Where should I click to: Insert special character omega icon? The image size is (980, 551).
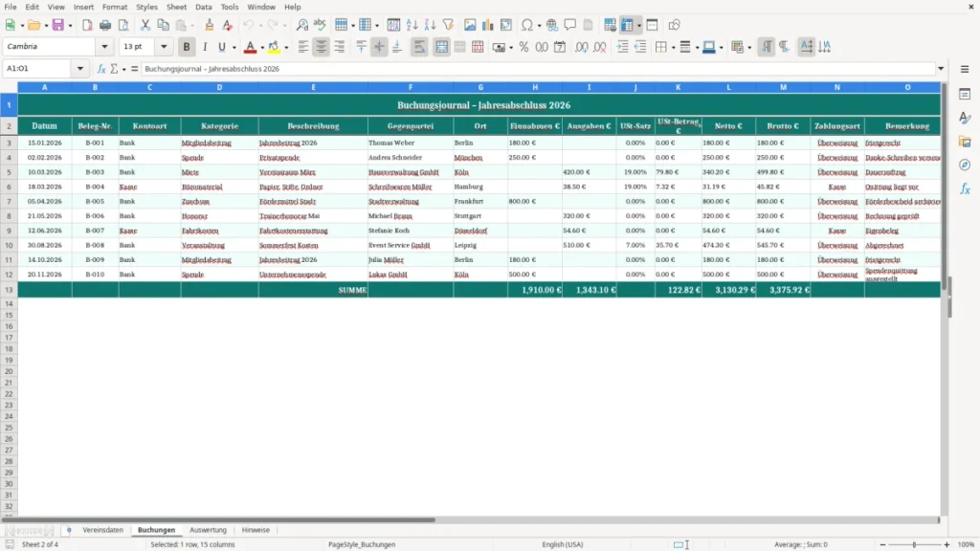coord(527,25)
